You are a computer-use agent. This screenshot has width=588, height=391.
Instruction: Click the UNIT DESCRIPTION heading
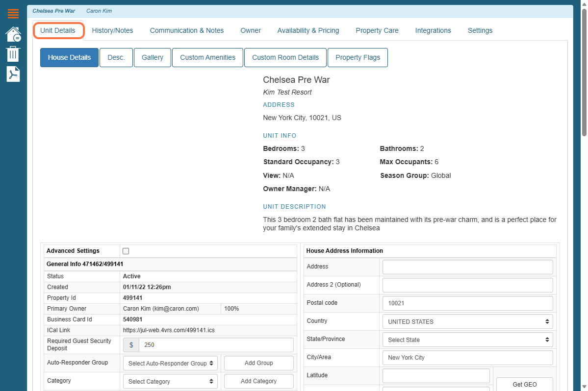(x=294, y=207)
